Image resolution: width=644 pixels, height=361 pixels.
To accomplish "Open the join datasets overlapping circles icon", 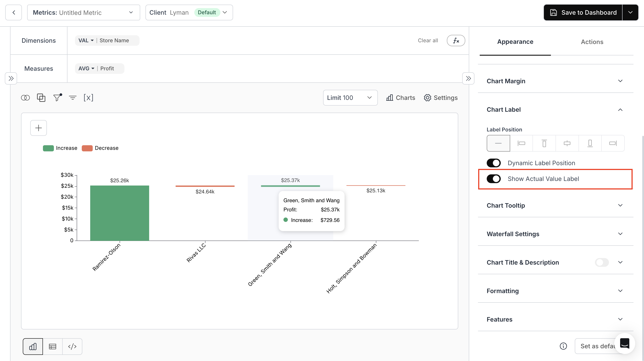I will (25, 98).
